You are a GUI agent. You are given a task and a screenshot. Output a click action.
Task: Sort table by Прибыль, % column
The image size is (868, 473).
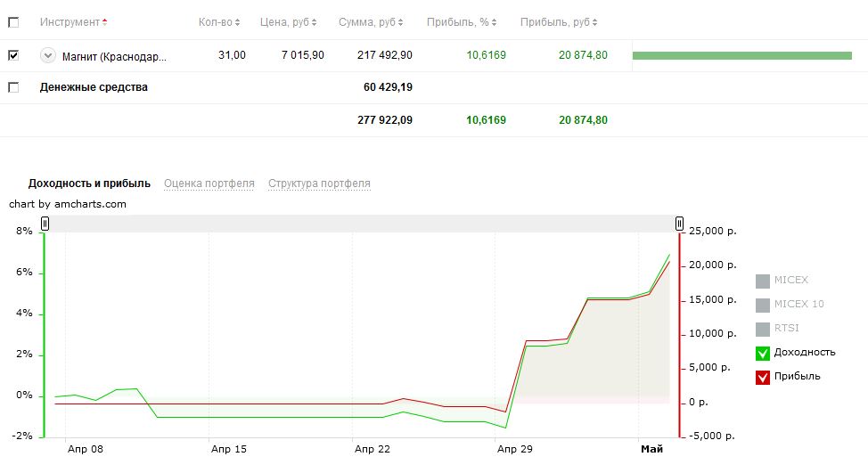click(x=462, y=22)
